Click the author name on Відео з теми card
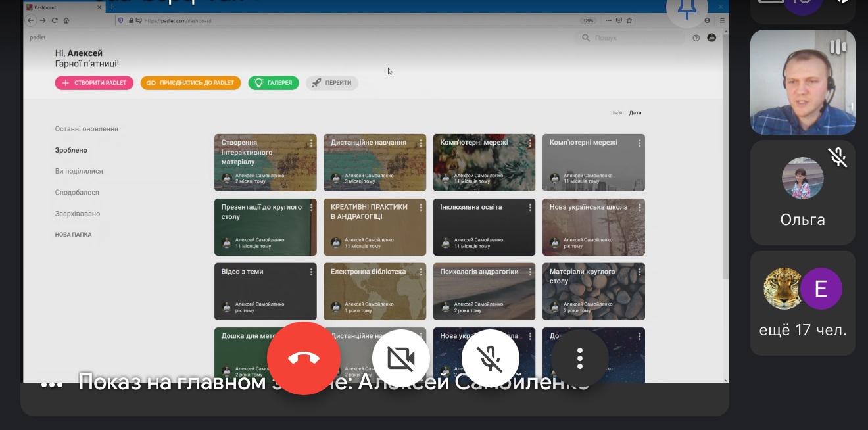Viewport: 868px width, 430px height. pyautogui.click(x=260, y=304)
